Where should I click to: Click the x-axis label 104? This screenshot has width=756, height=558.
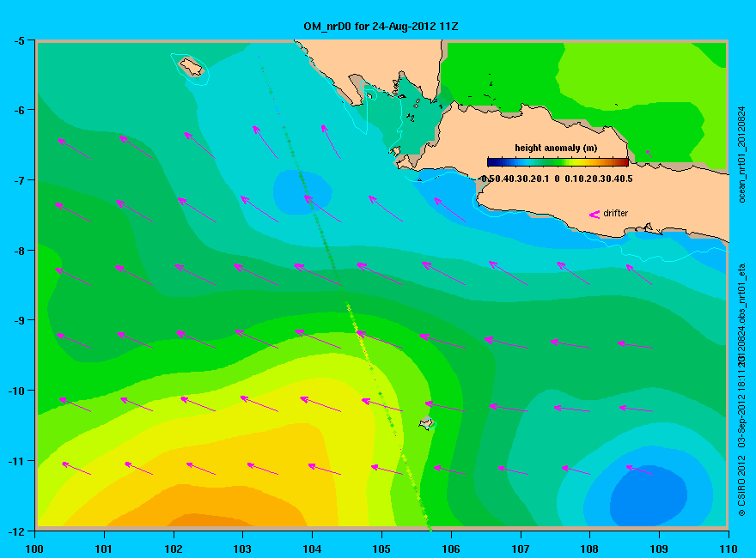tap(312, 549)
